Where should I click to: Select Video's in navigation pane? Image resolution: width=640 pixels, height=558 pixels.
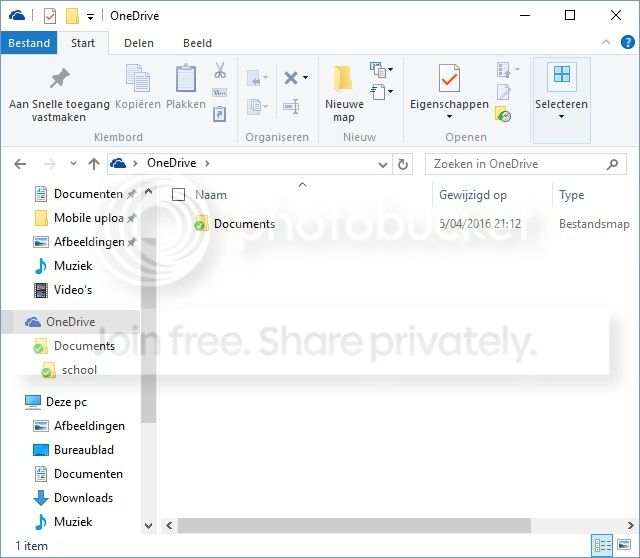[73, 290]
